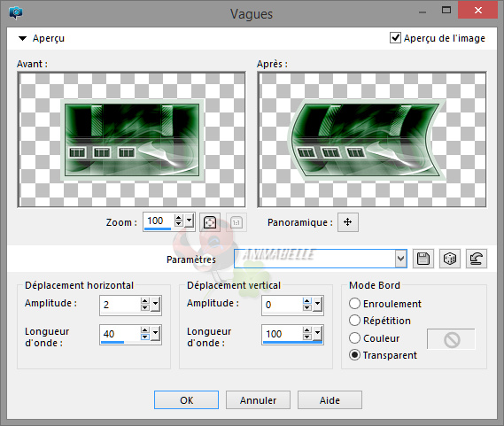Click the Annuler button

[258, 400]
